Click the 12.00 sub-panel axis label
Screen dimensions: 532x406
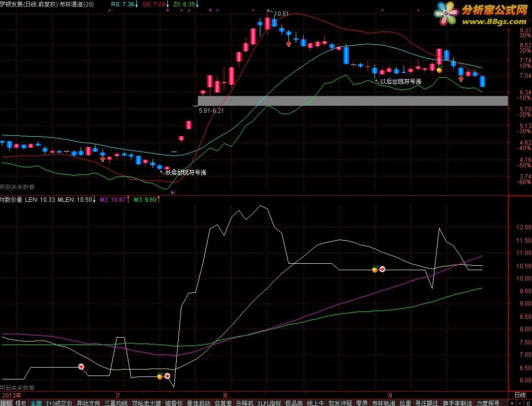click(x=524, y=227)
